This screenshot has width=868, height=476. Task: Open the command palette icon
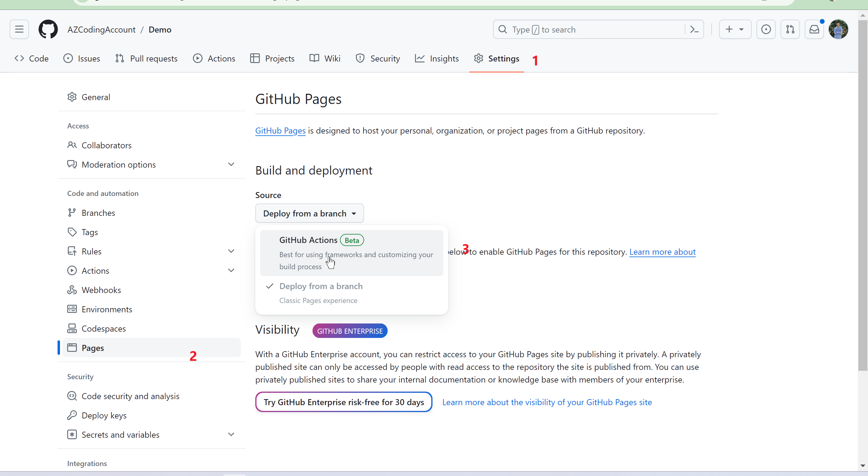pos(694,29)
